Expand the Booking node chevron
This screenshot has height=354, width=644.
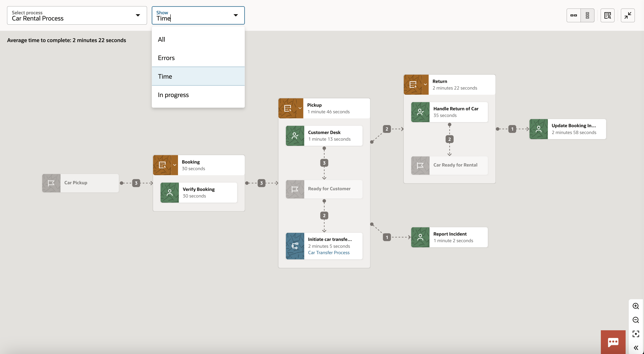(x=175, y=165)
